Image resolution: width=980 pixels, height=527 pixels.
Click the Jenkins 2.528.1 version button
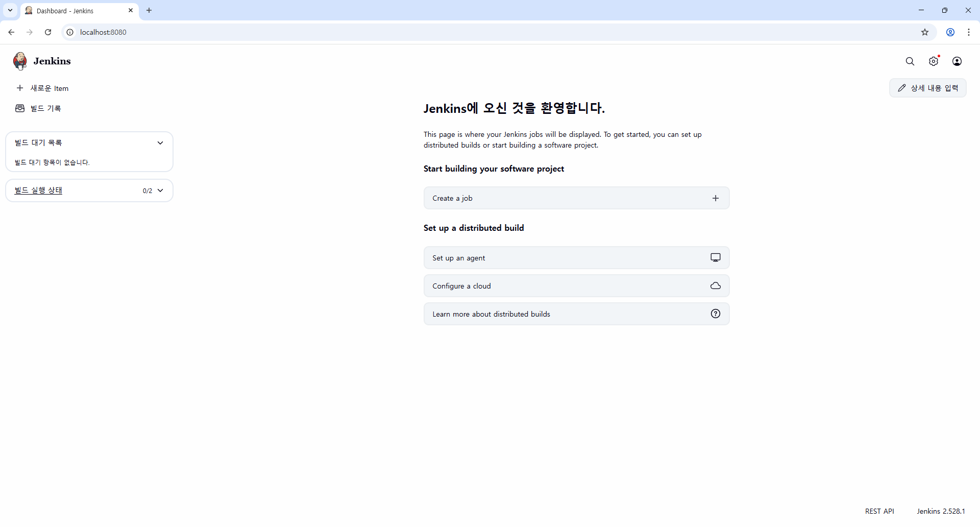pyautogui.click(x=941, y=511)
